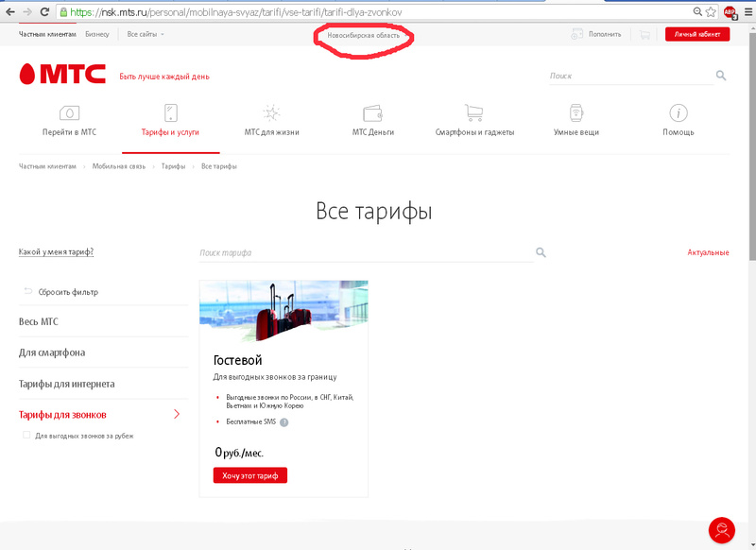This screenshot has height=550, width=756.
Task: Click the site search magnifier icon
Action: point(721,76)
